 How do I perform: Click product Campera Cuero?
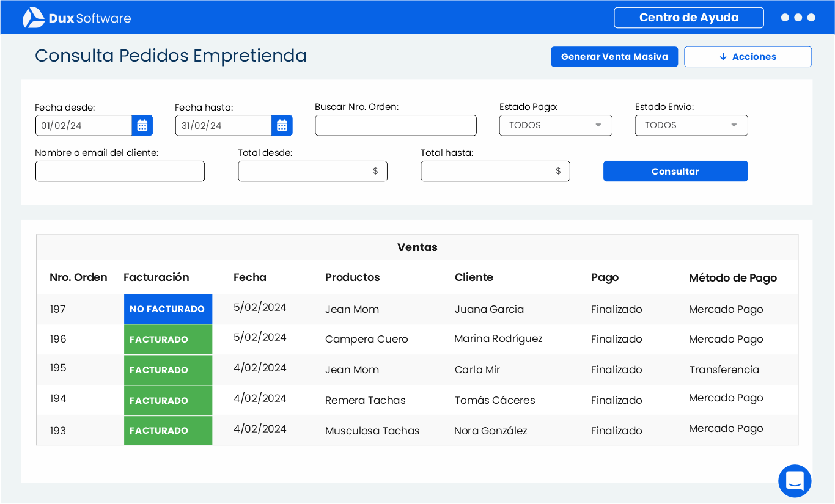367,339
